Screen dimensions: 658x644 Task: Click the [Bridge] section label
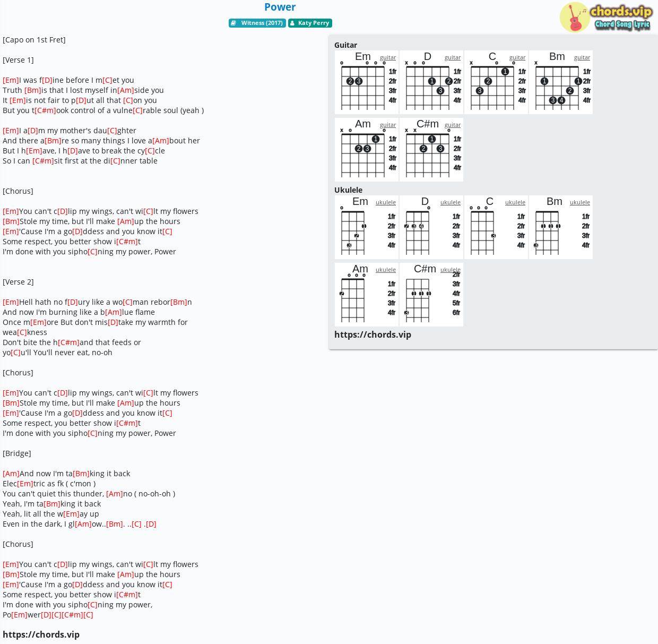[17, 453]
